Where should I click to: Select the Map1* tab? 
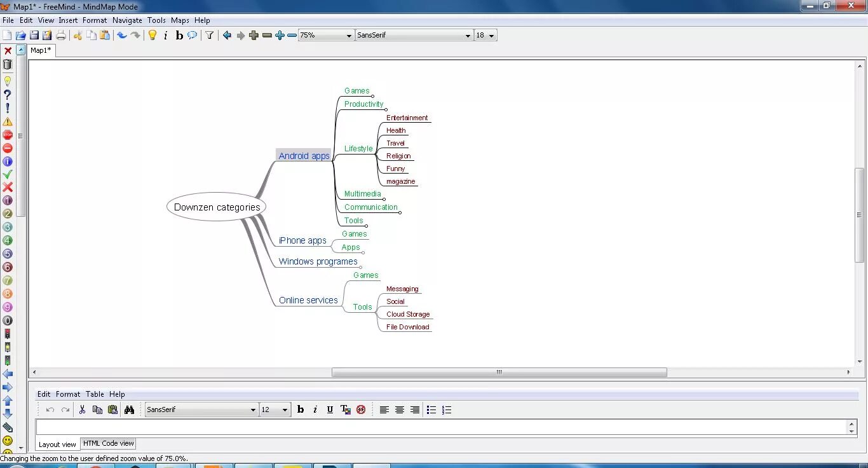(x=41, y=50)
